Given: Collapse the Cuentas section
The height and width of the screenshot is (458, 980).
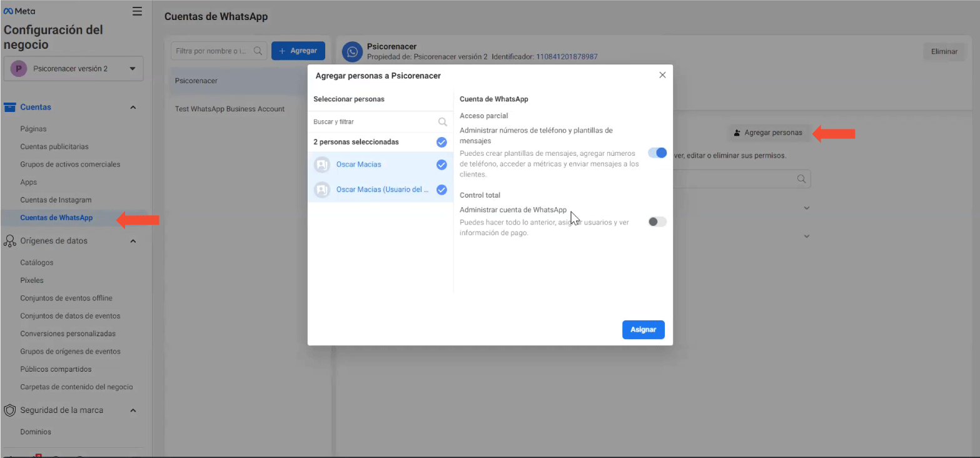Looking at the screenshot, I should [133, 108].
